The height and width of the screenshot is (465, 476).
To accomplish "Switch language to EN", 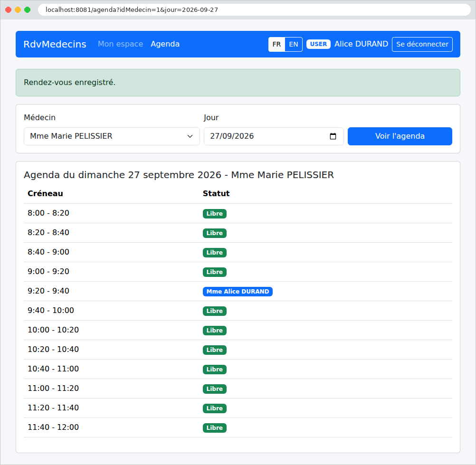I will pyautogui.click(x=294, y=44).
